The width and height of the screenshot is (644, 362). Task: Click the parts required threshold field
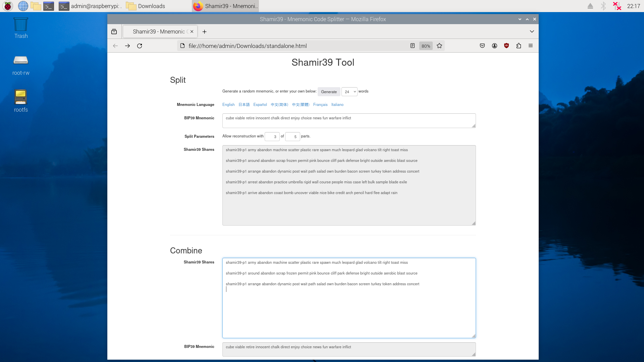(272, 136)
